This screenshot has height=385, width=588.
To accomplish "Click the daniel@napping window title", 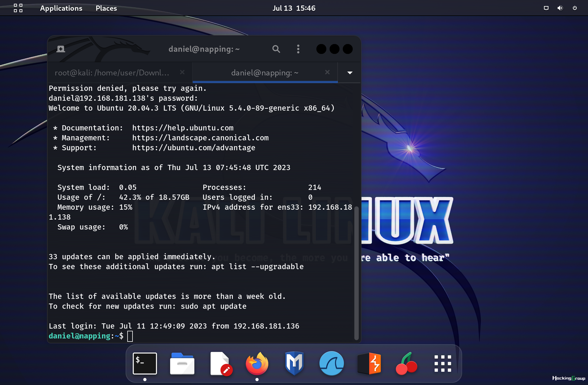I will click(204, 49).
